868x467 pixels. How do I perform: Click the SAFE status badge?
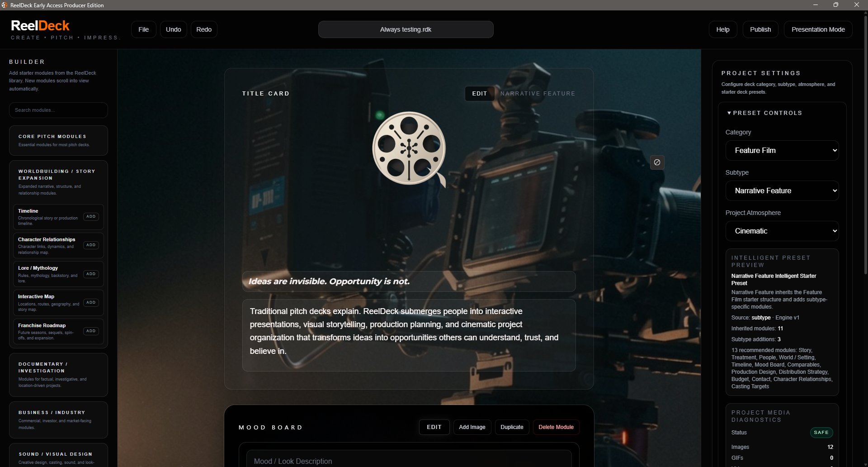click(821, 433)
